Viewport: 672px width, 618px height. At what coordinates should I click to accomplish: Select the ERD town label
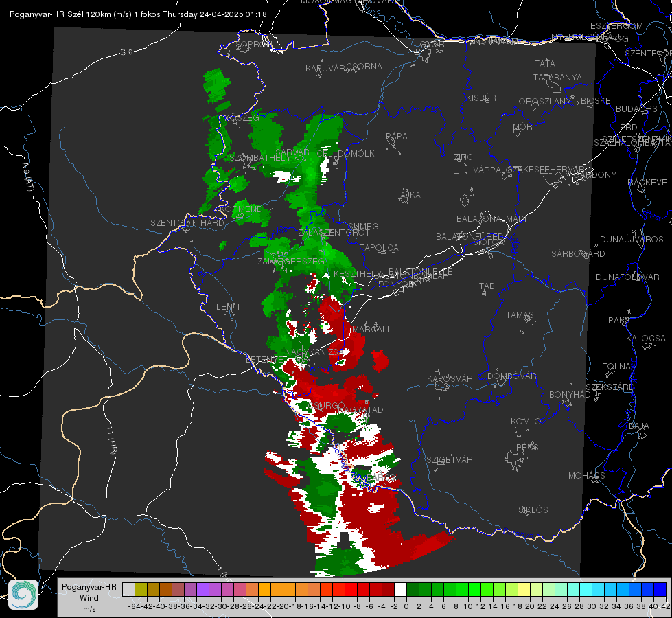(x=629, y=128)
